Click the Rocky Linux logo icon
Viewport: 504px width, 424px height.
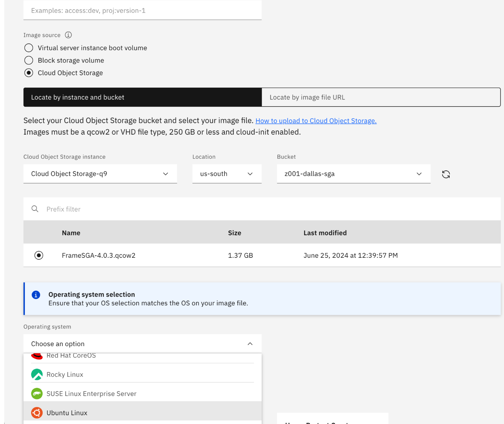point(37,374)
